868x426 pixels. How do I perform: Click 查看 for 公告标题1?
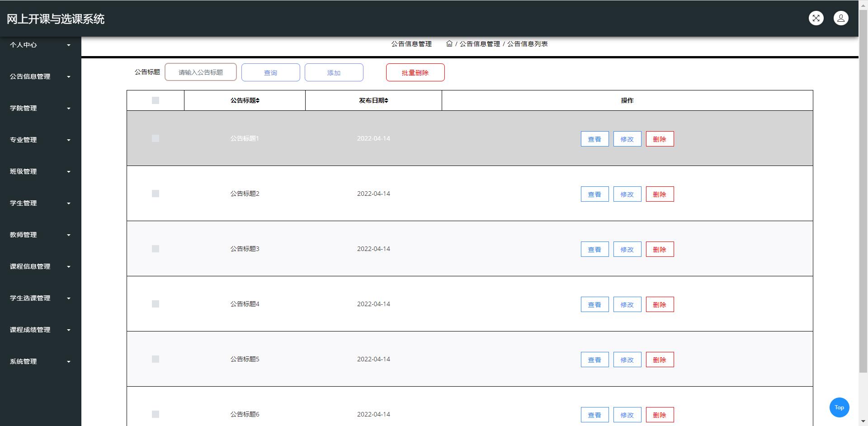(x=595, y=139)
